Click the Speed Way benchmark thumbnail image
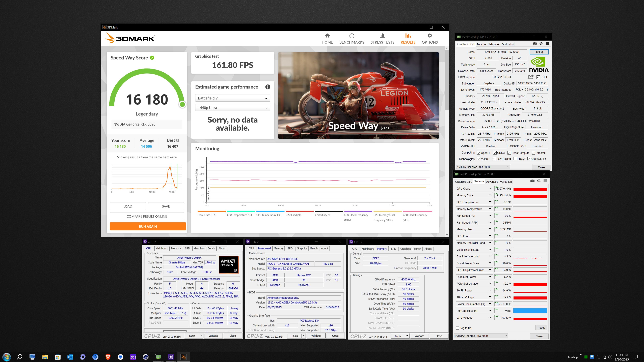The width and height of the screenshot is (644, 362). pyautogui.click(x=358, y=95)
